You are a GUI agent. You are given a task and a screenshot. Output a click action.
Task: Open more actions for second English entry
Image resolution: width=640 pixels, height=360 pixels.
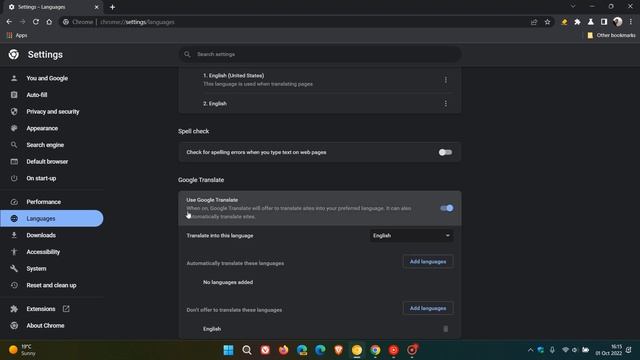[x=445, y=104]
